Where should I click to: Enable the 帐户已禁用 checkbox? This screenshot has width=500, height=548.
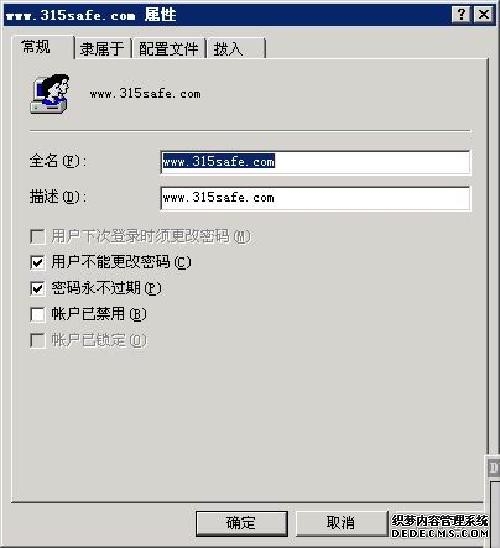(x=37, y=314)
